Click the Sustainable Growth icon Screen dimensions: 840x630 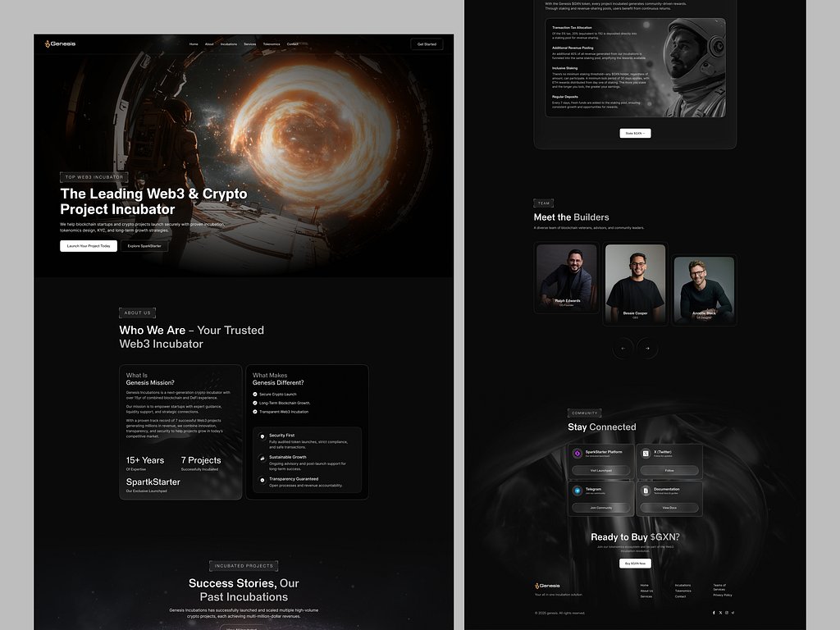[262, 458]
